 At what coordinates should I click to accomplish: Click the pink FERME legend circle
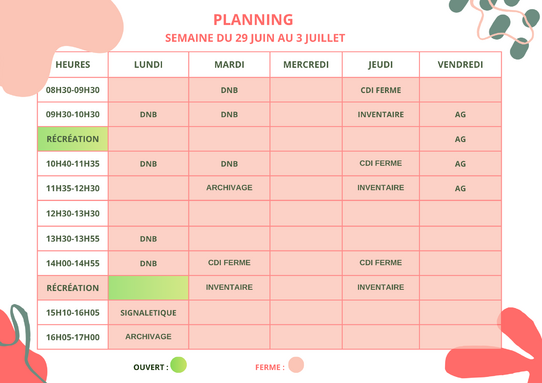[296, 365]
